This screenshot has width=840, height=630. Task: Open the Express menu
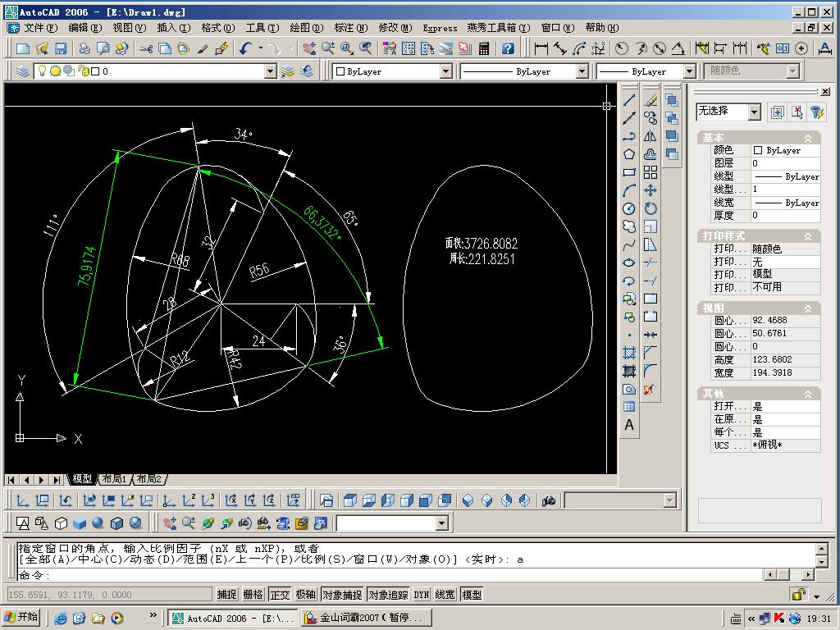click(440, 28)
